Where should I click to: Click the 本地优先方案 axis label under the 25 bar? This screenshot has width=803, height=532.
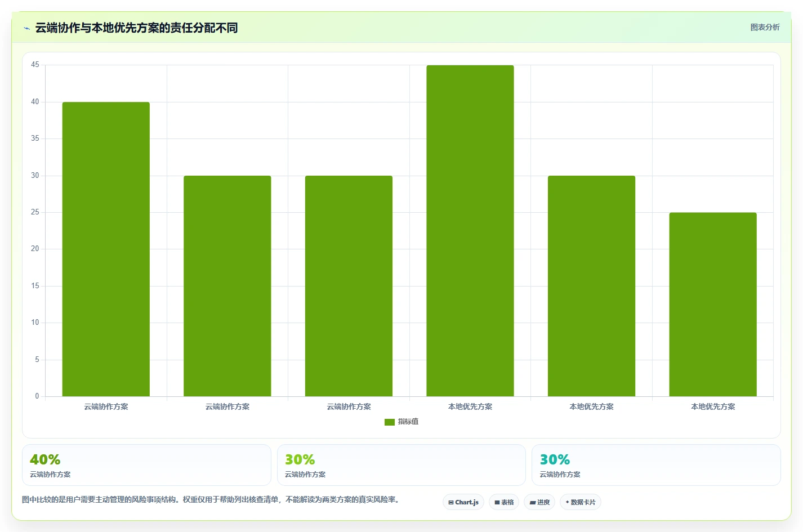coord(713,406)
